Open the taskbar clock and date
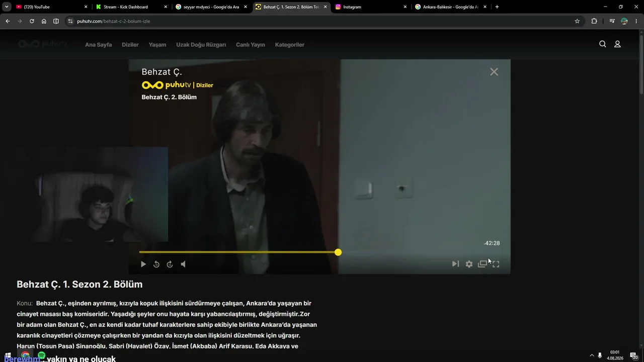The image size is (644, 362). click(614, 355)
